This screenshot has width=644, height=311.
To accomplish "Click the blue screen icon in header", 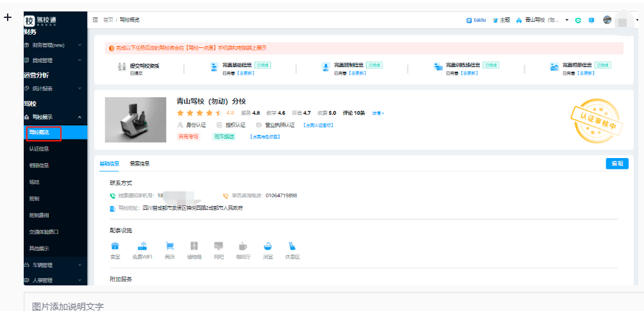I will [591, 20].
